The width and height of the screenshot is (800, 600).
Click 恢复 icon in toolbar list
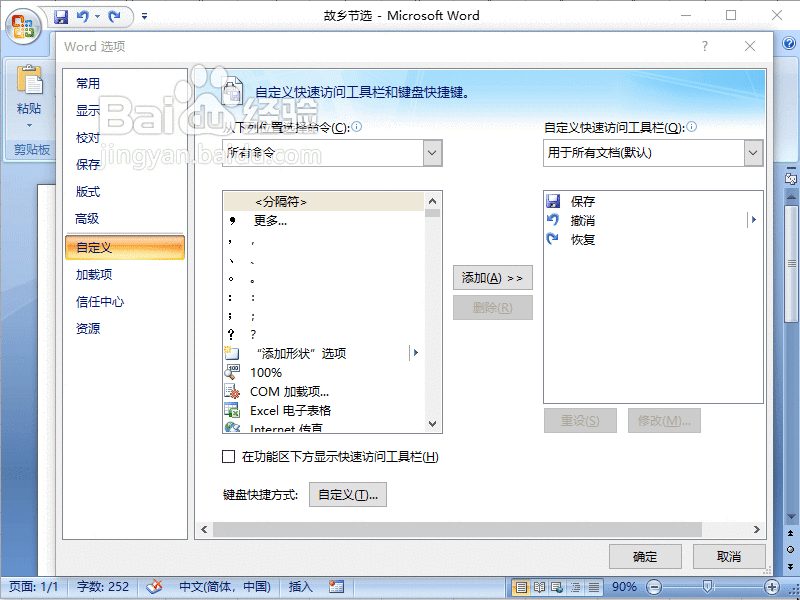pos(553,239)
